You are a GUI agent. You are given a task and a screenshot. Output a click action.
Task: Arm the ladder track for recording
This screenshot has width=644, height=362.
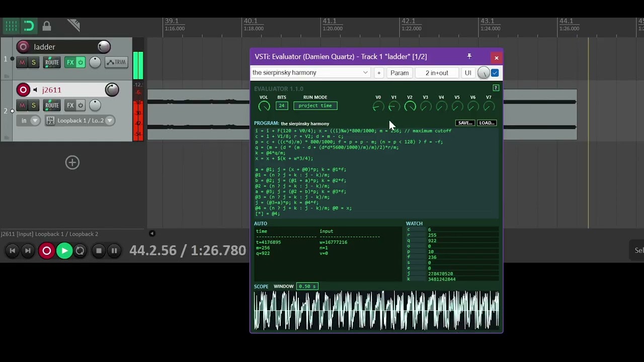click(23, 47)
